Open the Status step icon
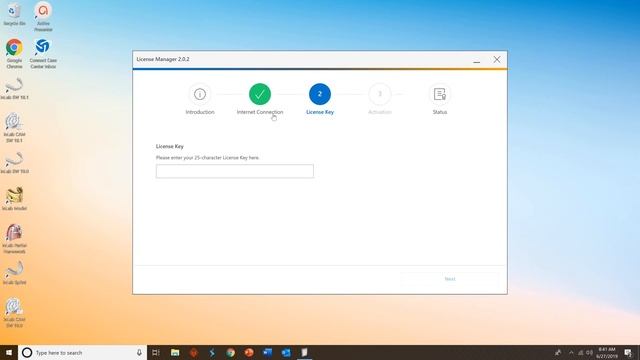This screenshot has height=360, width=640. 440,94
